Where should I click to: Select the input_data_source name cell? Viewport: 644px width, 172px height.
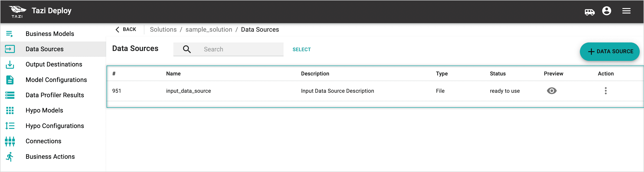(x=188, y=91)
